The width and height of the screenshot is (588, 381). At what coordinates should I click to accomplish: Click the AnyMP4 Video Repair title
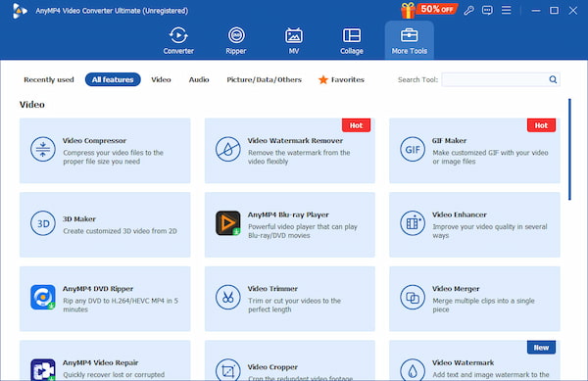pyautogui.click(x=100, y=362)
